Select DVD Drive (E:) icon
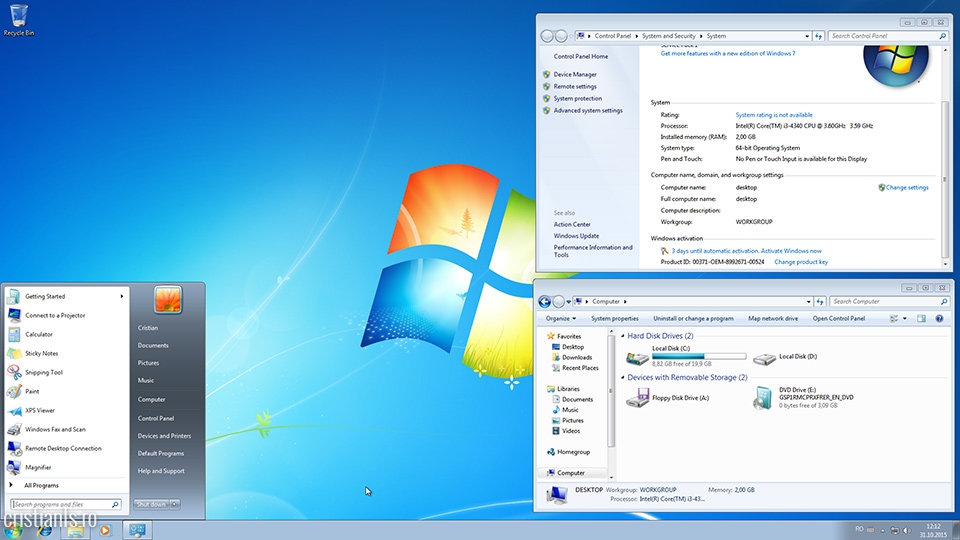This screenshot has height=540, width=960. (763, 398)
